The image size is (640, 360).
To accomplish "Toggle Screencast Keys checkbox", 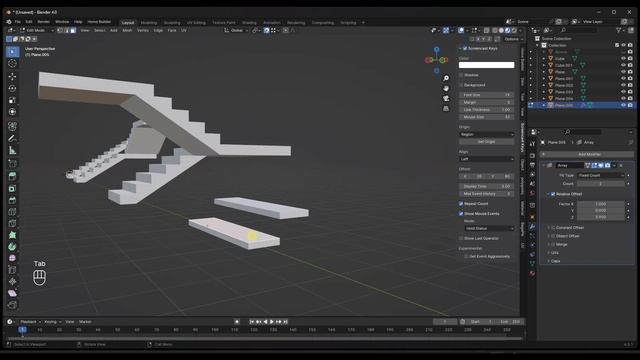I will 465,48.
